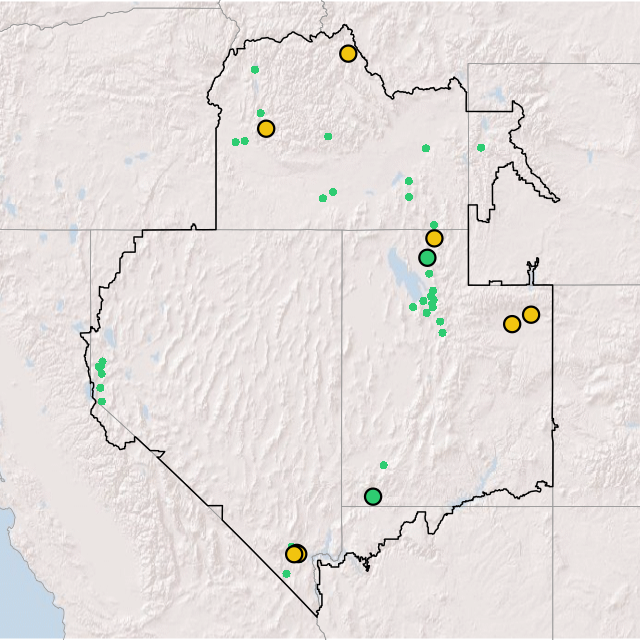Click the easternmost large yellow marker
Image resolution: width=640 pixels, height=640 pixels.
click(531, 314)
